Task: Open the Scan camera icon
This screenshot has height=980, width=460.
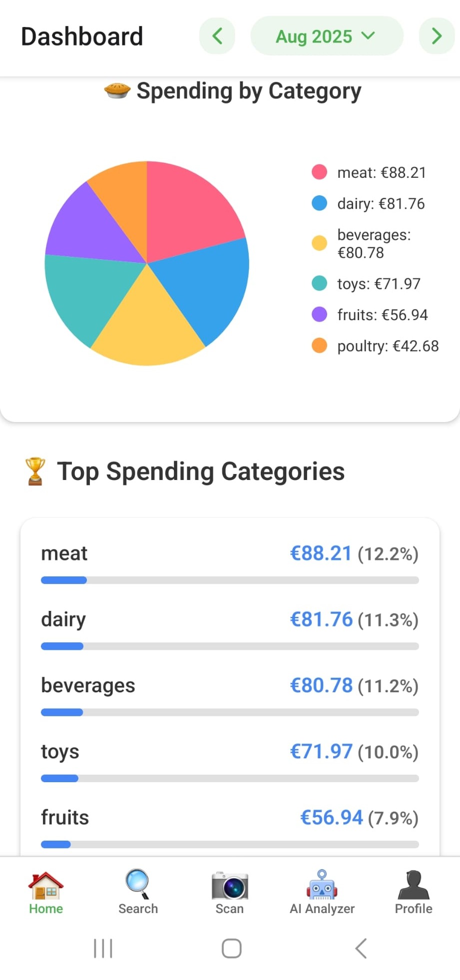Action: pos(230,886)
